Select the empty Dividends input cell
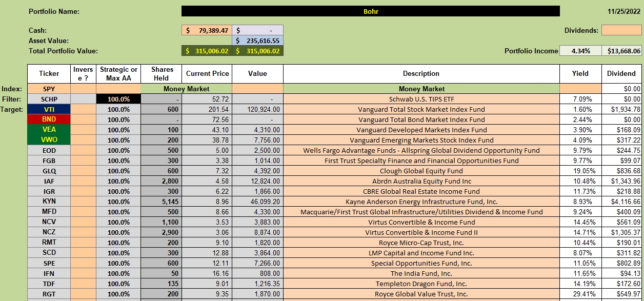This screenshot has height=301, width=644. [621, 30]
